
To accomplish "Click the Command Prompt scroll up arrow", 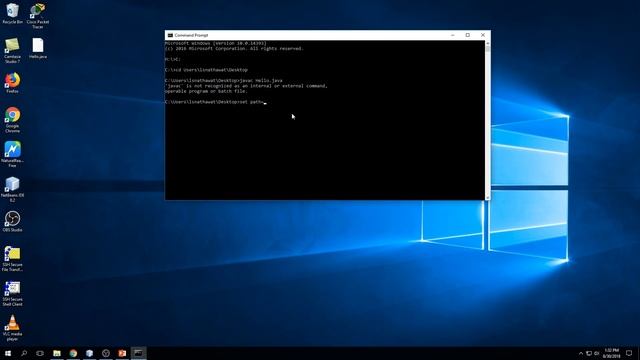I will 487,43.
